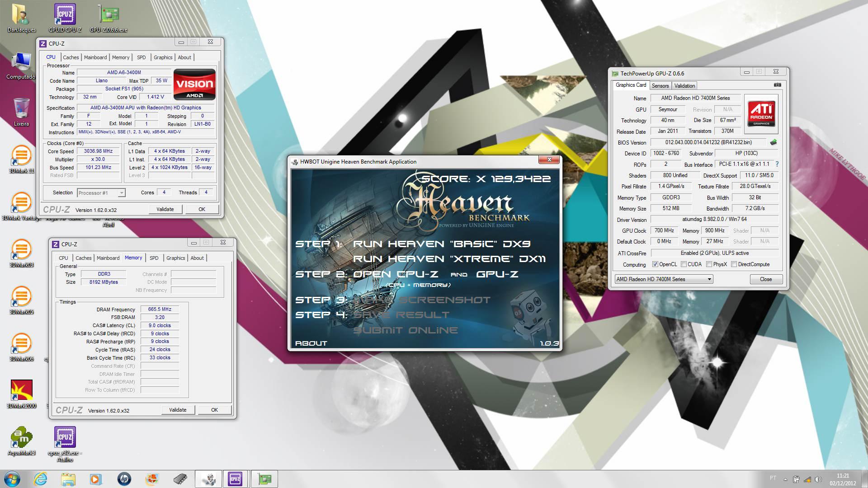Image resolution: width=868 pixels, height=488 pixels.
Task: Open the Computador desktop icon
Action: tap(21, 66)
